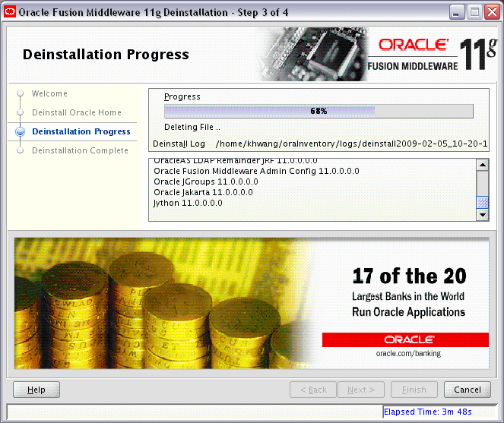Click the Oracle Fusion Middleware 11g header logo
This screenshot has height=423, width=504.
(x=433, y=54)
